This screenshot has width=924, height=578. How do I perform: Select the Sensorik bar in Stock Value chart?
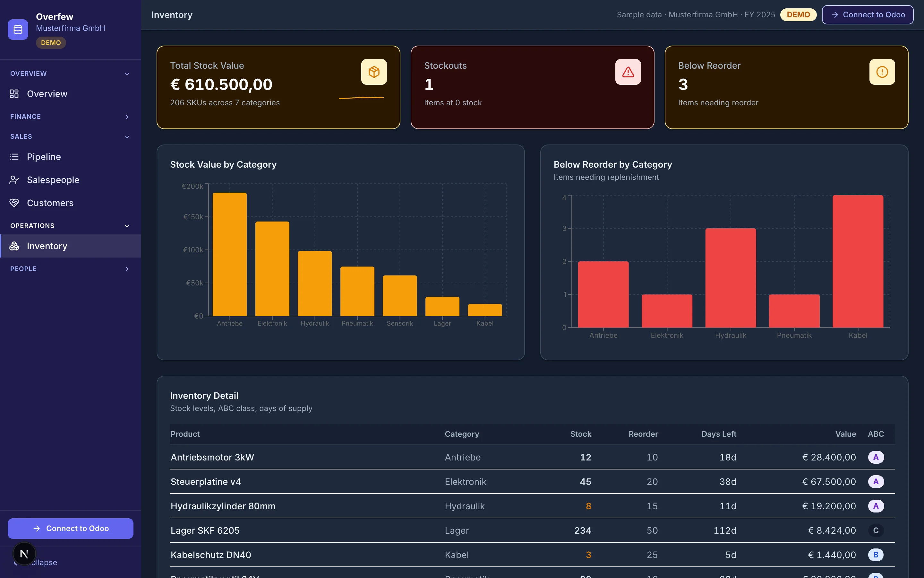coord(400,295)
